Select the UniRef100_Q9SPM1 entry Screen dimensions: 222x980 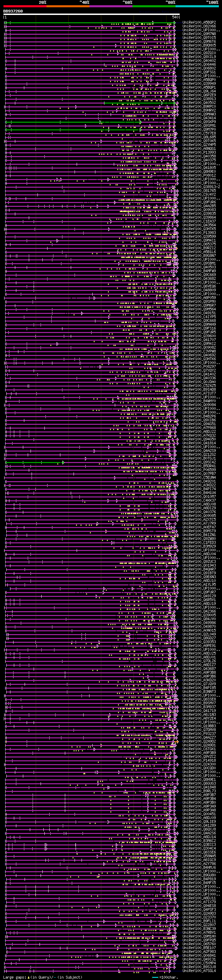pos(199,125)
